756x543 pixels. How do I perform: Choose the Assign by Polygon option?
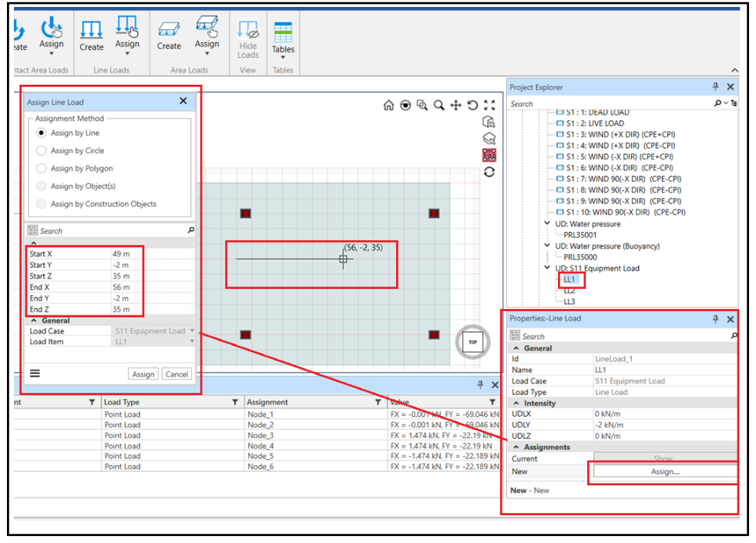point(42,169)
